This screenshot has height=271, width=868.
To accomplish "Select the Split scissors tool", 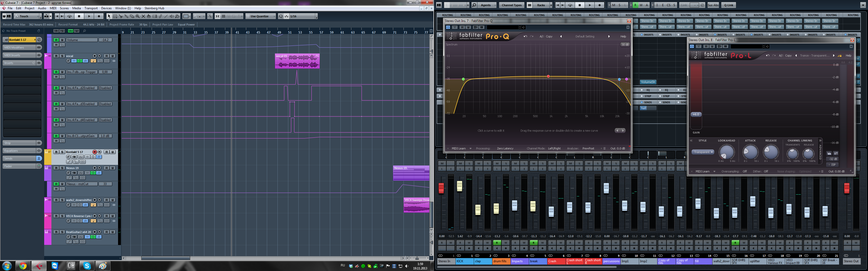I will 121,16.
